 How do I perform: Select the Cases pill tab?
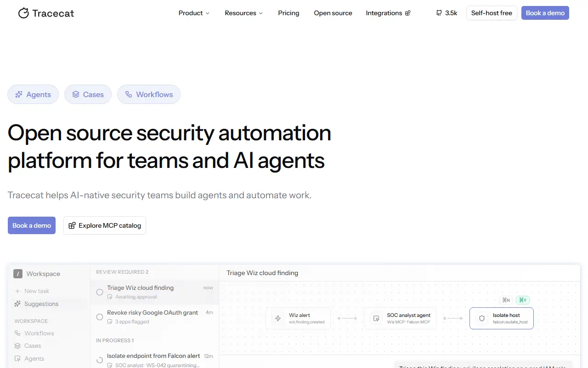pyautogui.click(x=88, y=94)
